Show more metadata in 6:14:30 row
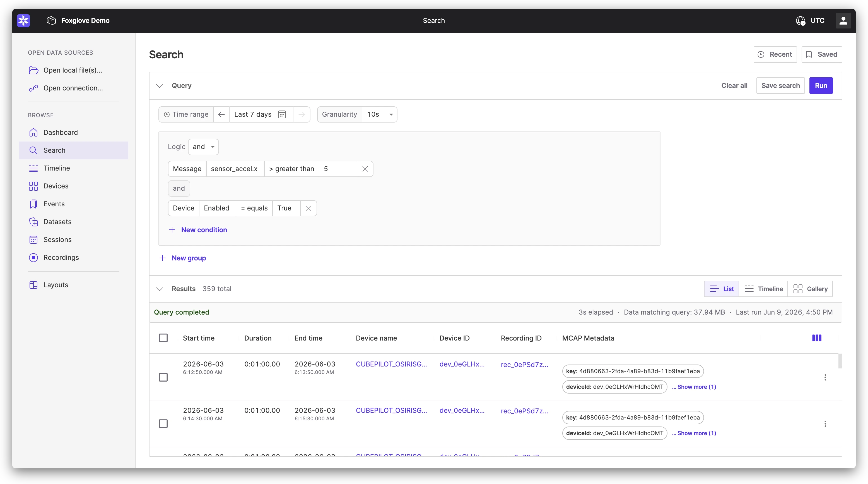Image resolution: width=868 pixels, height=484 pixels. coord(694,433)
